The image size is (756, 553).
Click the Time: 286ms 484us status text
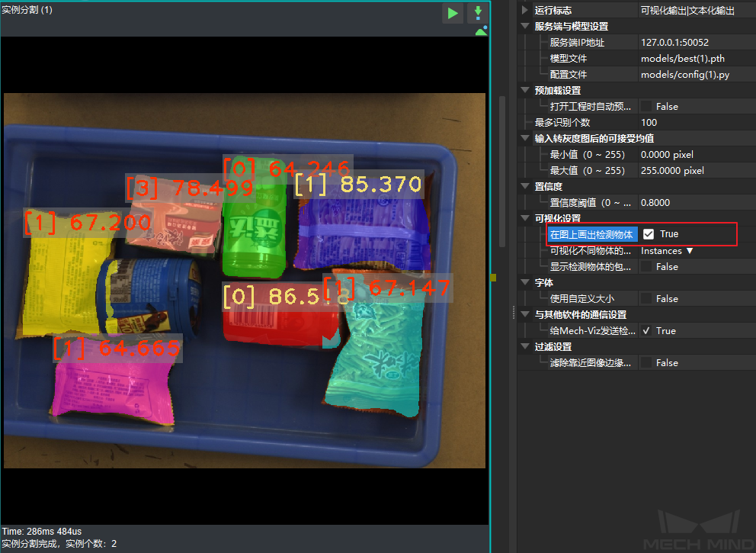(42, 532)
